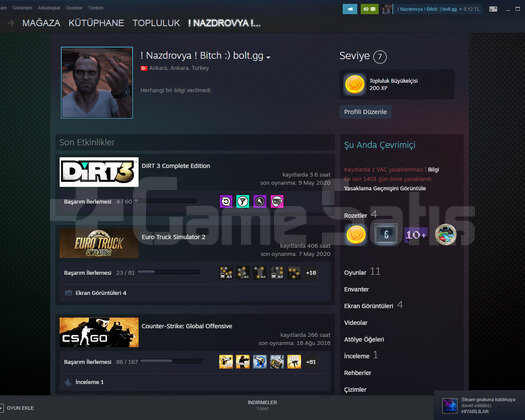Screen dimensions: 525x420
Task: Open the Rehberler link
Action: 358,373
